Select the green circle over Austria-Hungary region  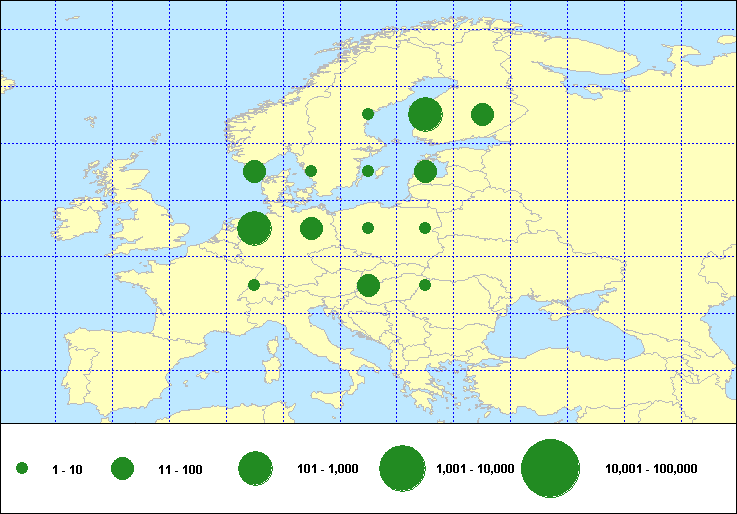pos(368,286)
